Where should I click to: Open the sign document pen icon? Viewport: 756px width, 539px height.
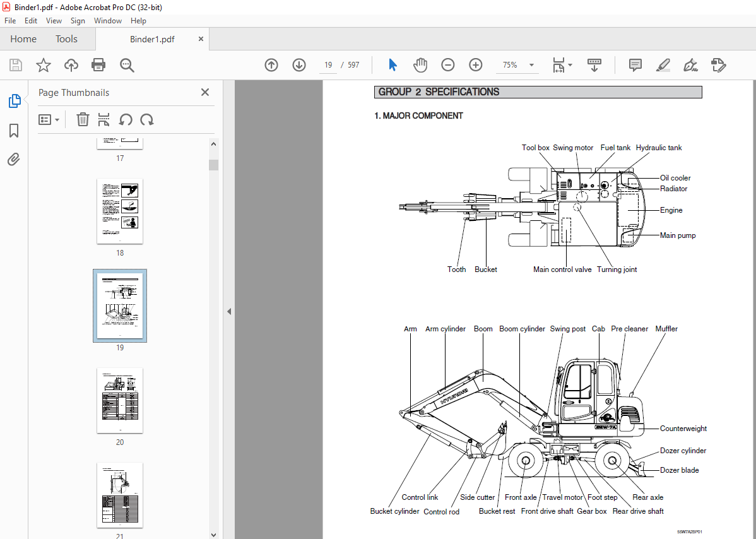tap(691, 65)
